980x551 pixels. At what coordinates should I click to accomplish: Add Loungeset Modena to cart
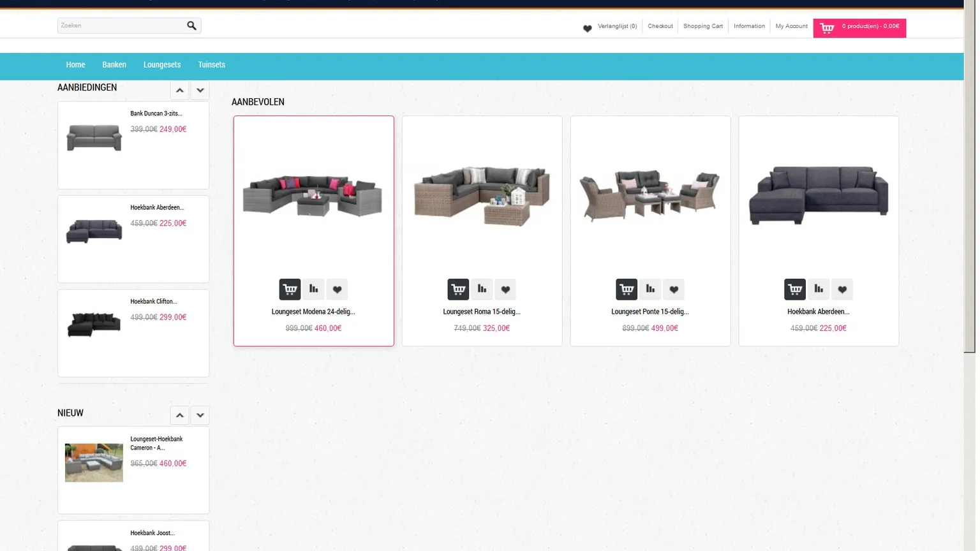click(290, 290)
